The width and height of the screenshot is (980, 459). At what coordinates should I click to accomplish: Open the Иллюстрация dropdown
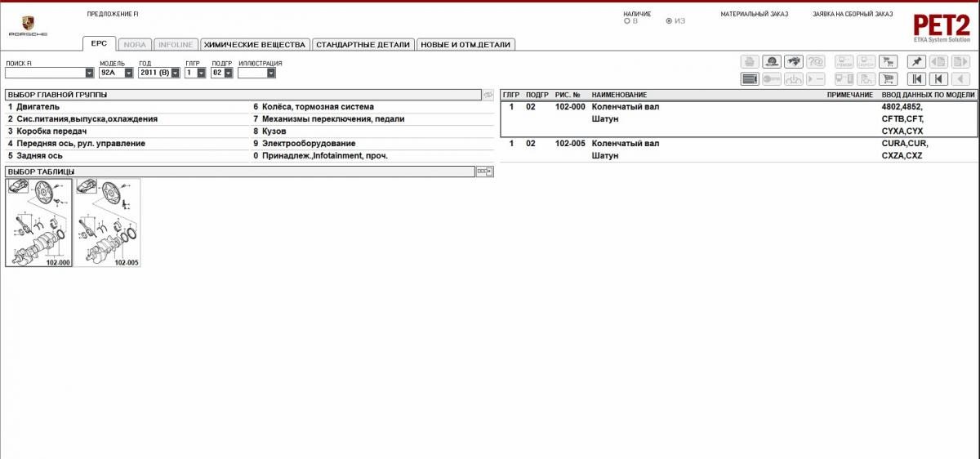click(270, 73)
